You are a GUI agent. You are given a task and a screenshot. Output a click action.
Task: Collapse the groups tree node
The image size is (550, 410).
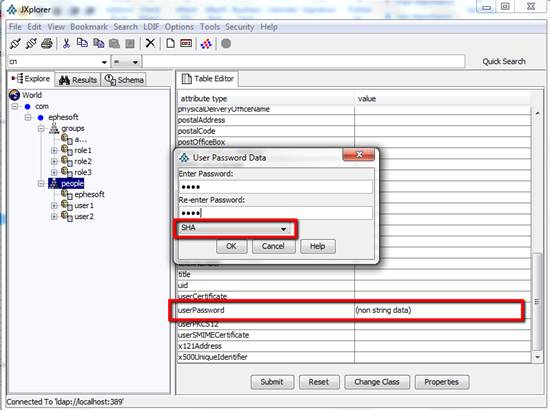tap(41, 128)
